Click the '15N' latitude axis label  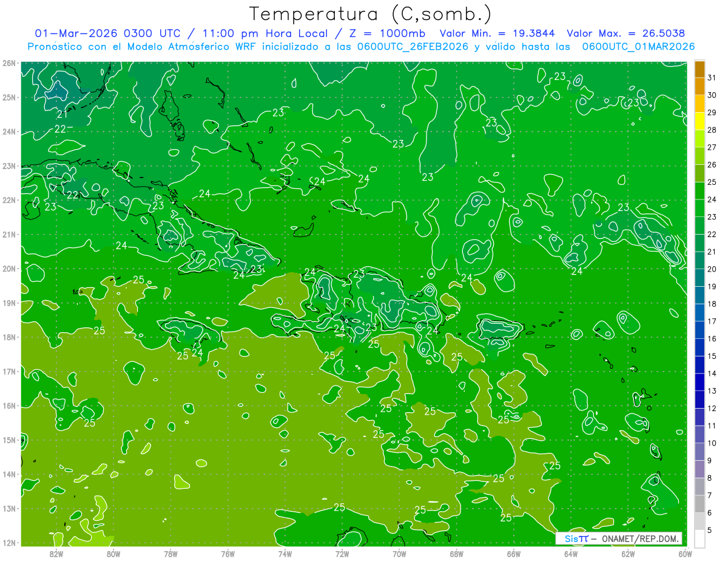pos(9,440)
